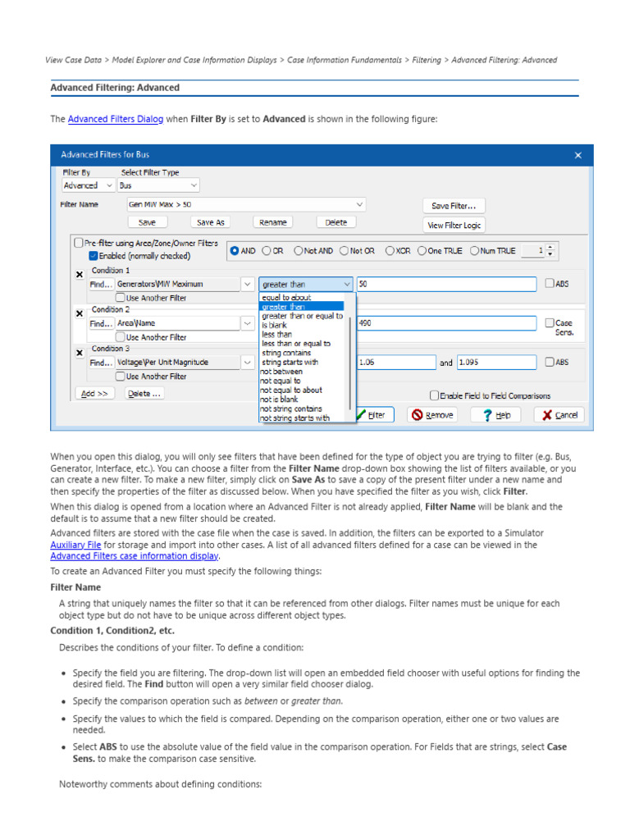Open the Filter By Advanced combo box
The height and width of the screenshot is (840, 630).
pos(109,185)
